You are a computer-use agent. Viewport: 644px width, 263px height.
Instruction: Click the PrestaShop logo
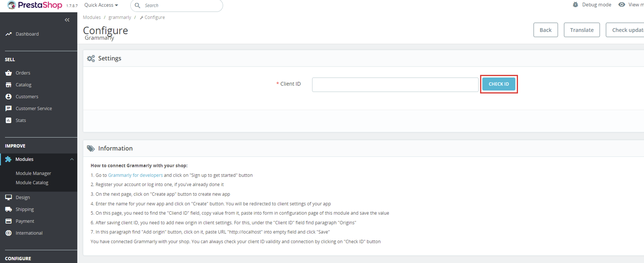(35, 5)
